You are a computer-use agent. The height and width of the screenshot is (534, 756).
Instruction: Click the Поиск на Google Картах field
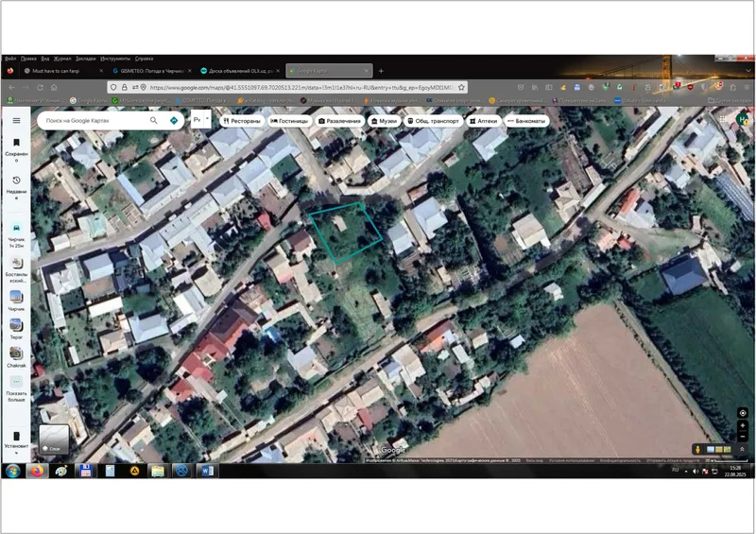point(94,121)
